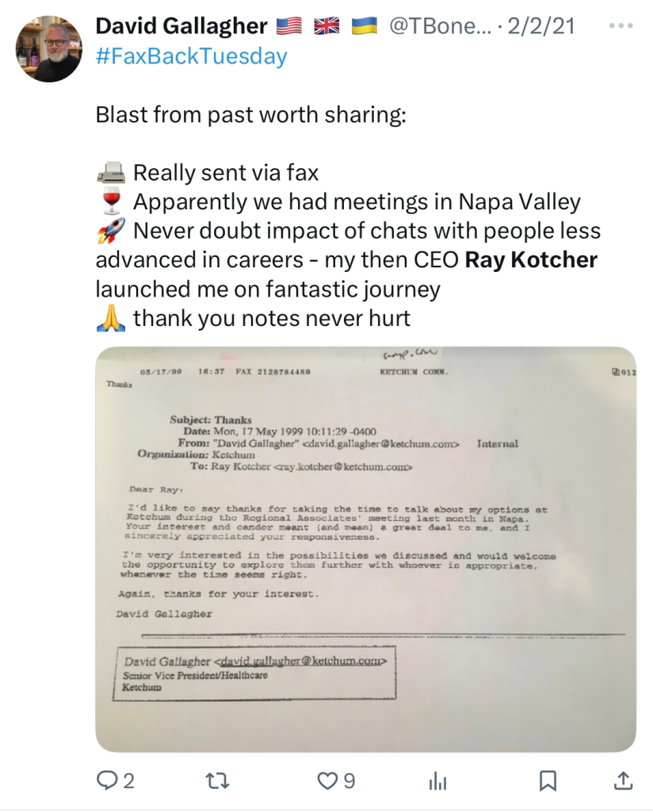Click the like count number 9
The height and width of the screenshot is (812, 653).
(349, 781)
